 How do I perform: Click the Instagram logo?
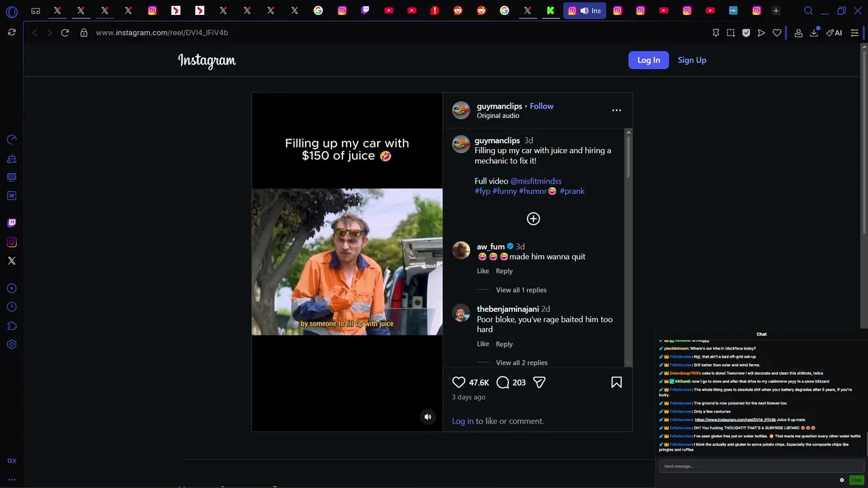coord(207,60)
